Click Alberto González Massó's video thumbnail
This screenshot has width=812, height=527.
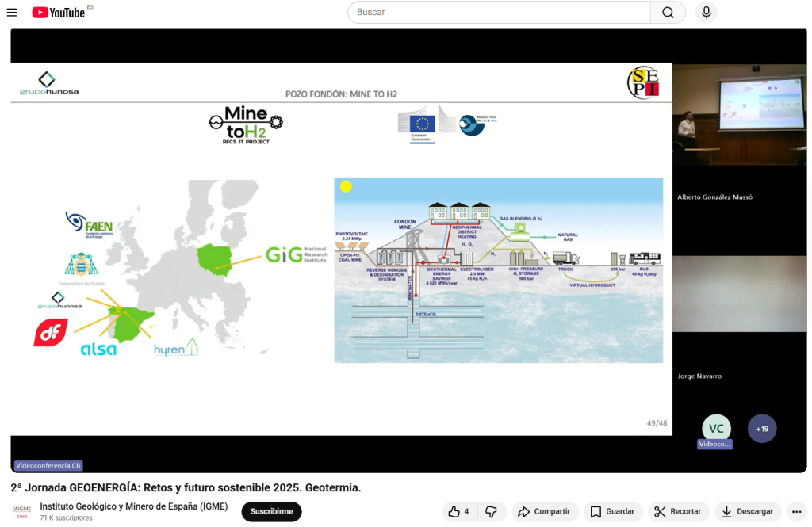click(x=739, y=115)
